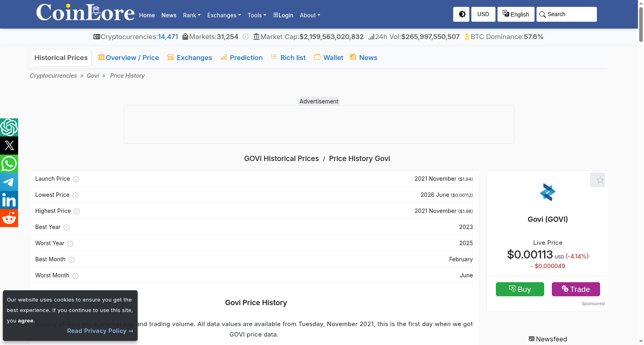Viewport: 644px width, 345px height.
Task: Click the Launch Price info icon
Action: (x=76, y=179)
